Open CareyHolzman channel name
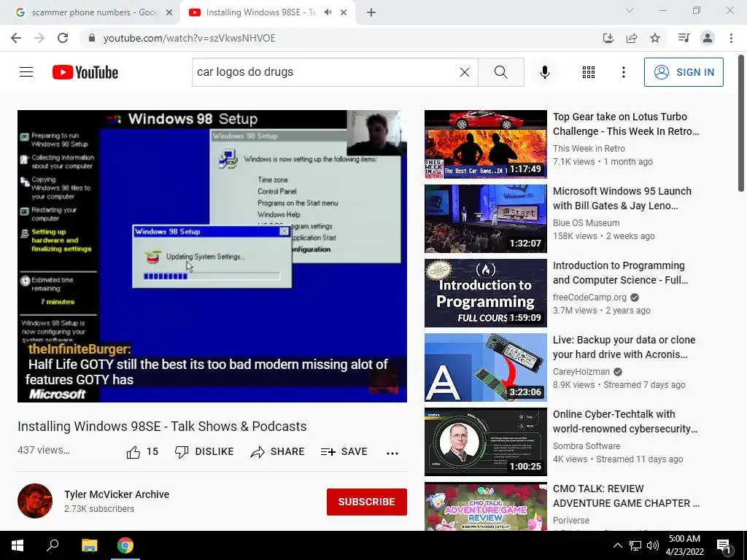The height and width of the screenshot is (560, 747). [581, 371]
